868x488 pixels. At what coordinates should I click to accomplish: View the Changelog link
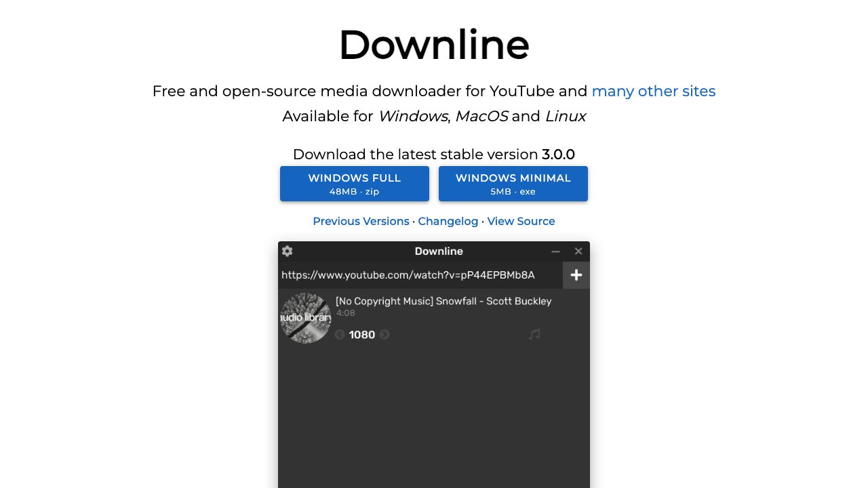(x=448, y=221)
